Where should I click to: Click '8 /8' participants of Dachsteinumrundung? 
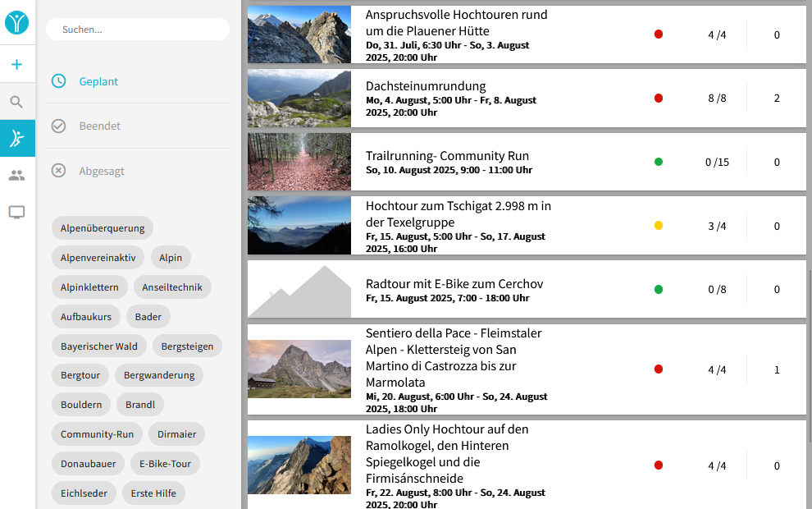click(717, 99)
